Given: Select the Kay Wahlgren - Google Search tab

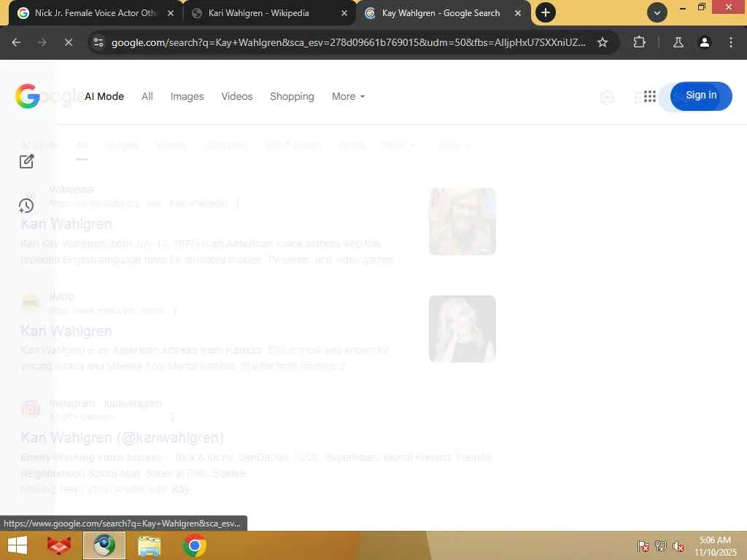Looking at the screenshot, I should click(x=442, y=13).
